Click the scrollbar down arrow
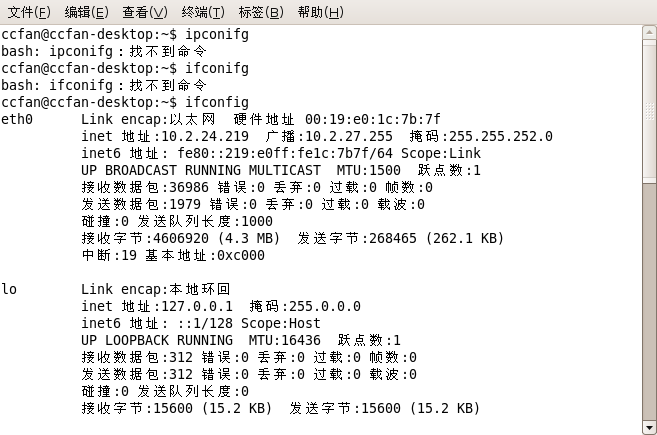The height and width of the screenshot is (435, 657). [649, 428]
